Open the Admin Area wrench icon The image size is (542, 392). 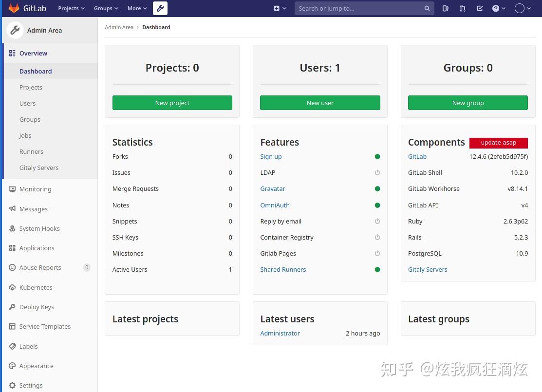coord(160,8)
